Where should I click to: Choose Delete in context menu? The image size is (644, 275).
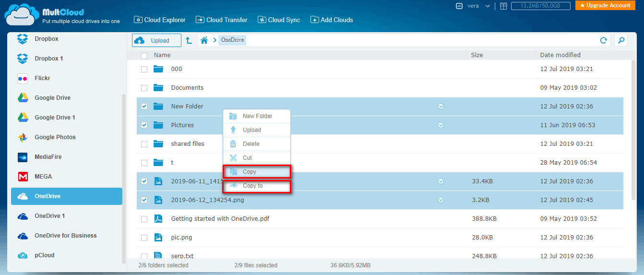point(257,144)
